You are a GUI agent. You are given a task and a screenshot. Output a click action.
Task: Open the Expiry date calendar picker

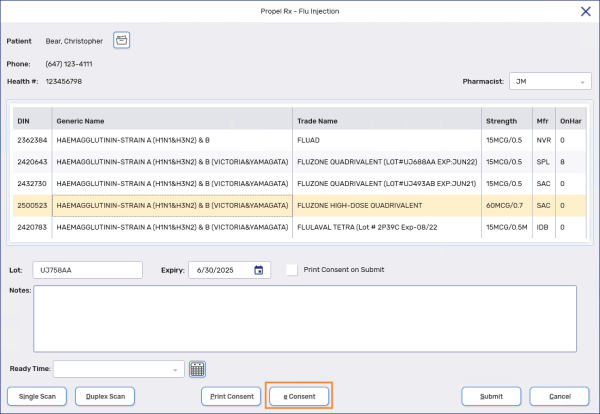[x=259, y=270]
